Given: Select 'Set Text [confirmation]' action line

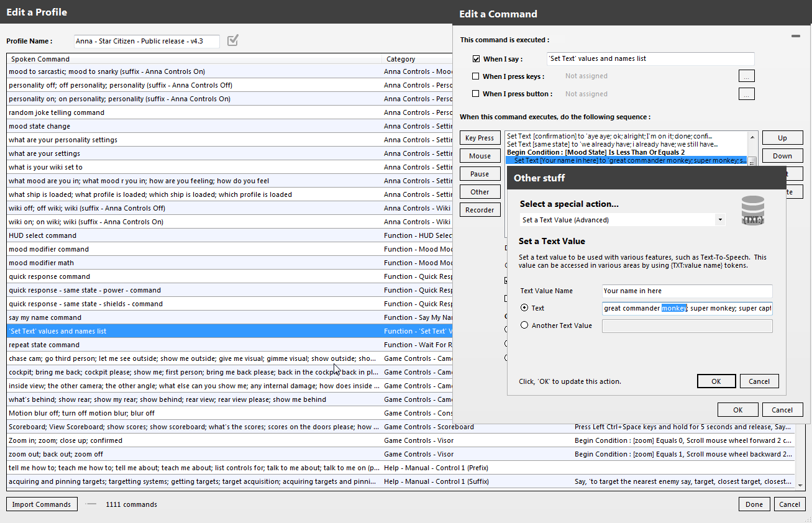Looking at the screenshot, I should point(626,136).
